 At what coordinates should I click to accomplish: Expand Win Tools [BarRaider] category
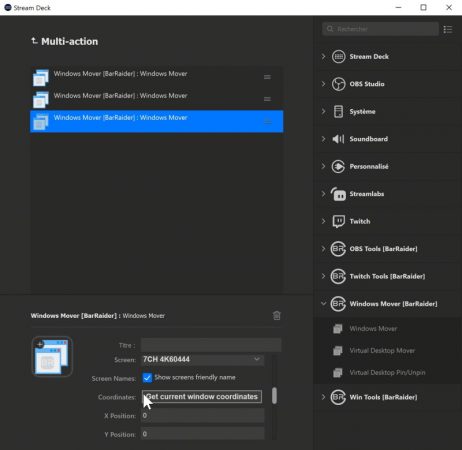[323, 397]
